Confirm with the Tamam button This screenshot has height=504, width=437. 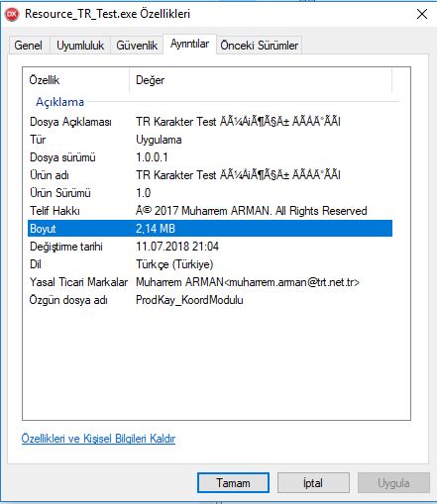[233, 483]
